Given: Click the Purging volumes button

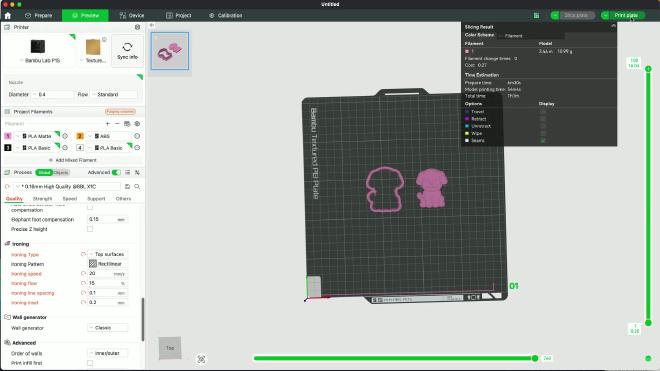Looking at the screenshot, I should coord(120,112).
